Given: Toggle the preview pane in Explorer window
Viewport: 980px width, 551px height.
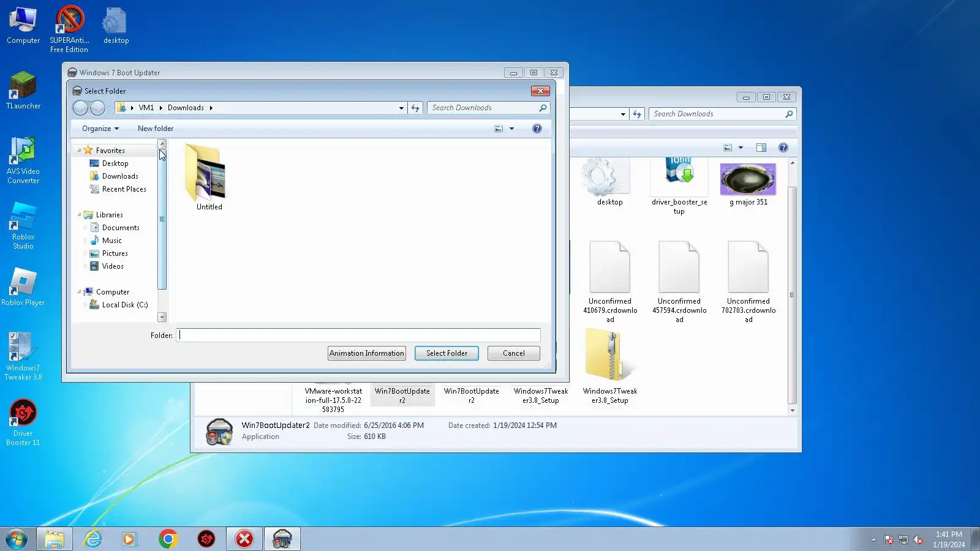Looking at the screenshot, I should point(761,148).
